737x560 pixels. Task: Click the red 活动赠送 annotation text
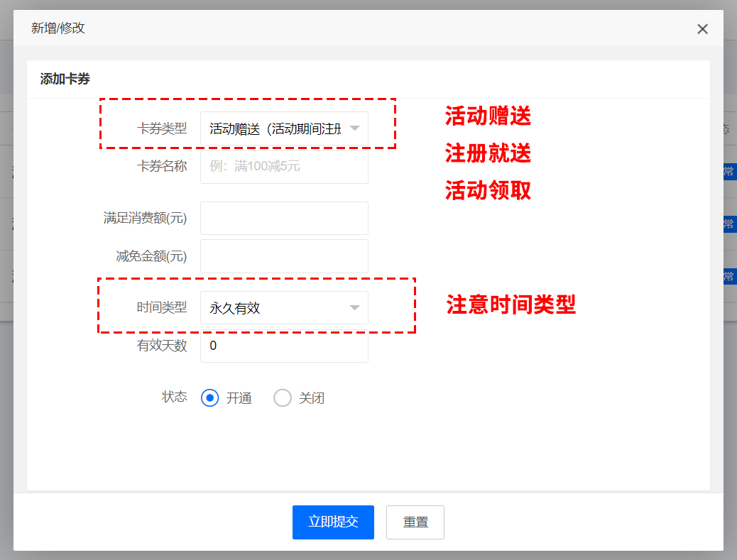pyautogui.click(x=488, y=116)
